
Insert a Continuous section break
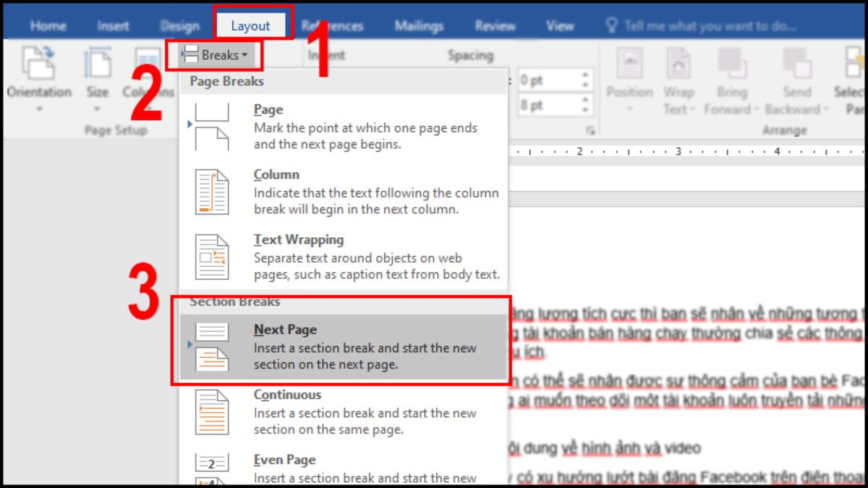tap(212, 412)
